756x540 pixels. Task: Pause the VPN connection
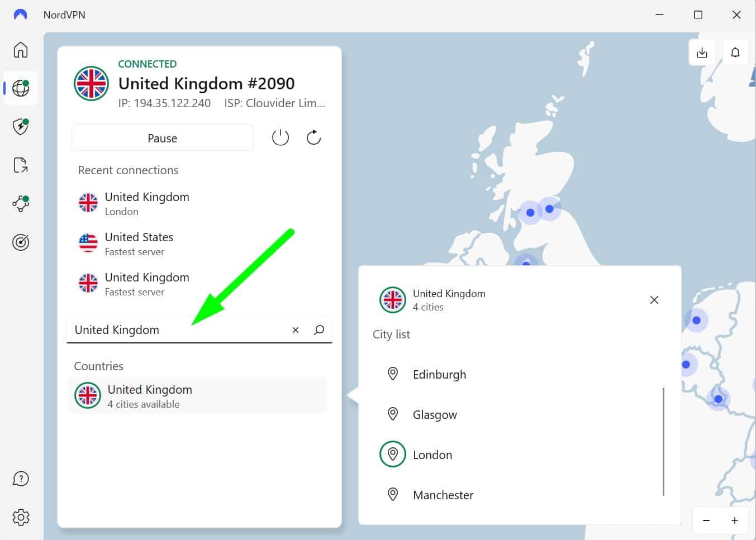pyautogui.click(x=163, y=138)
